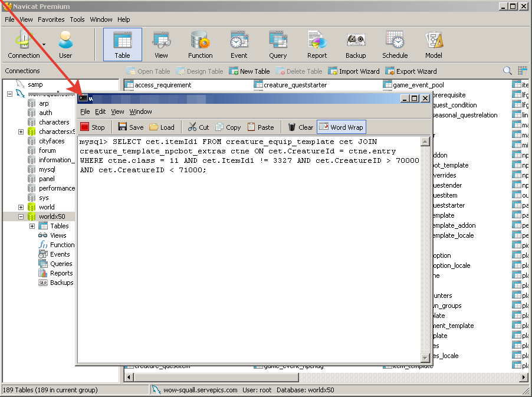532x397 pixels.
Task: Open the Report objects icon
Action: pos(317,44)
